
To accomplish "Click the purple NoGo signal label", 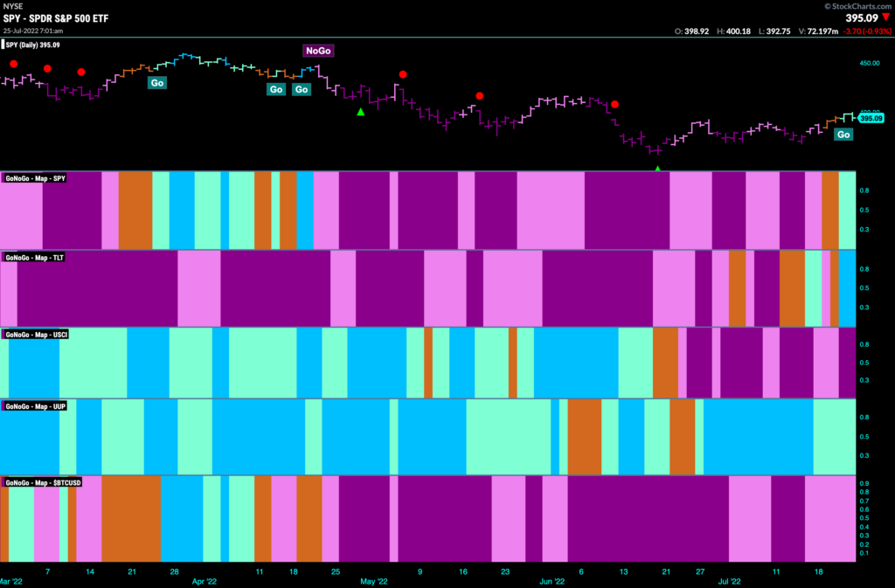I will (318, 51).
